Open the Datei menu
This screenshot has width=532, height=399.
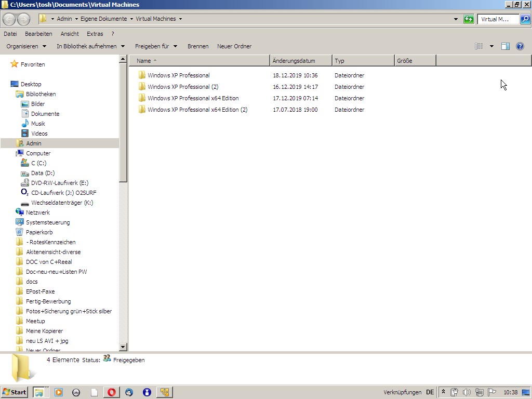coord(10,34)
